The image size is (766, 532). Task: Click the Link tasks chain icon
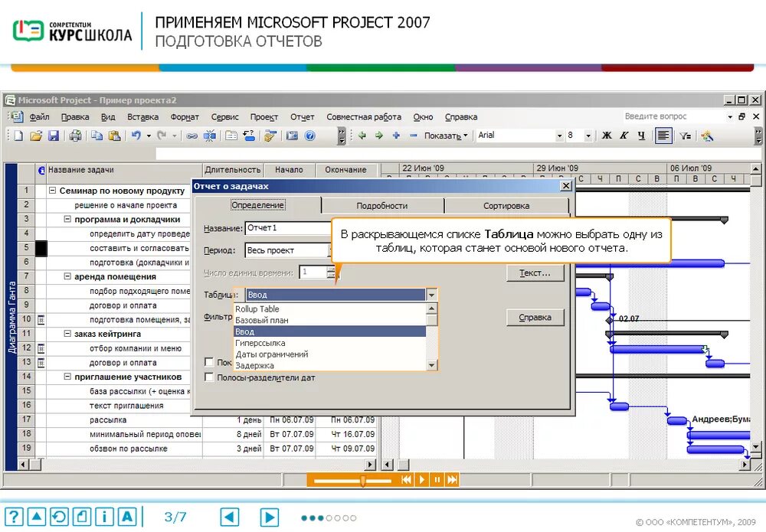pos(192,135)
